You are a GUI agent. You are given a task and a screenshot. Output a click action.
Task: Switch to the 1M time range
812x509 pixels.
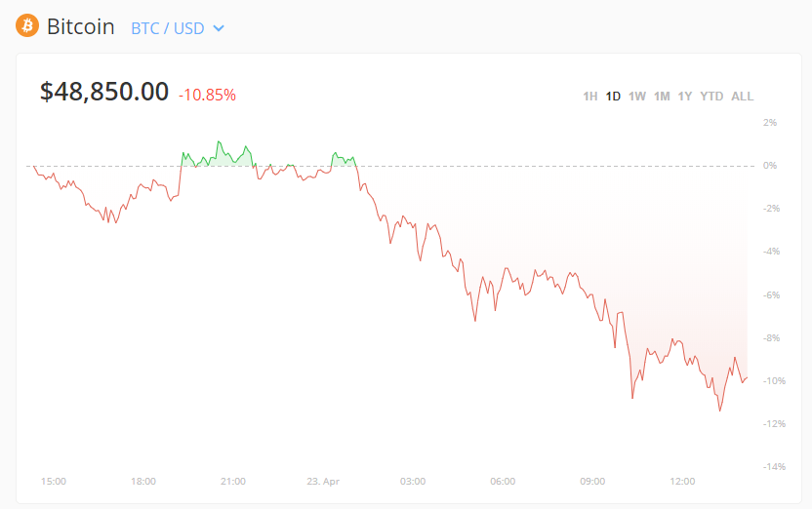[x=662, y=97]
